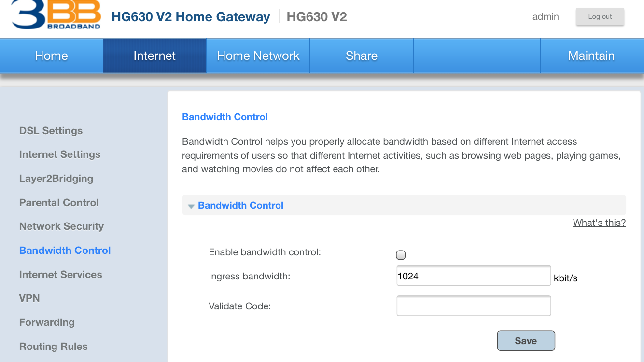
Task: Open DSL Settings in sidebar
Action: [51, 131]
